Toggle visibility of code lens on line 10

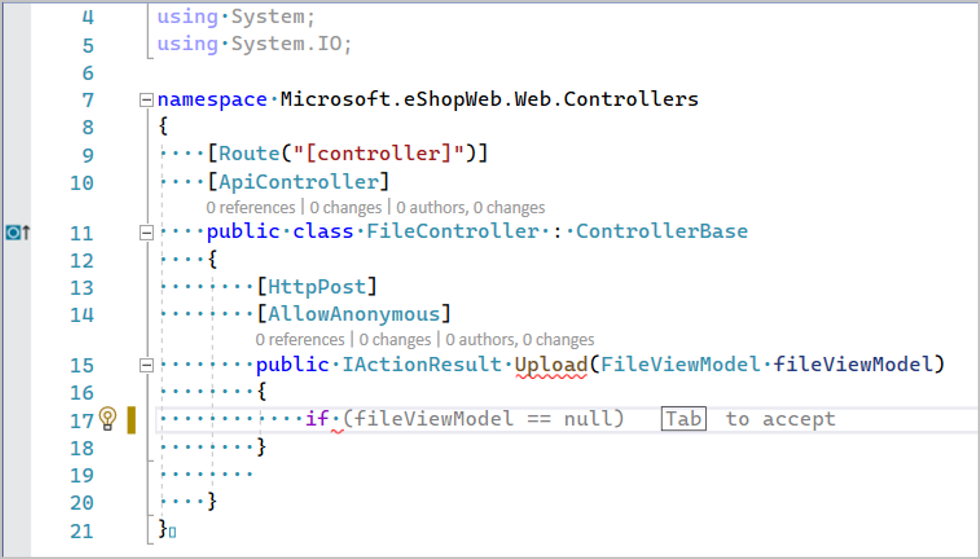point(373,207)
